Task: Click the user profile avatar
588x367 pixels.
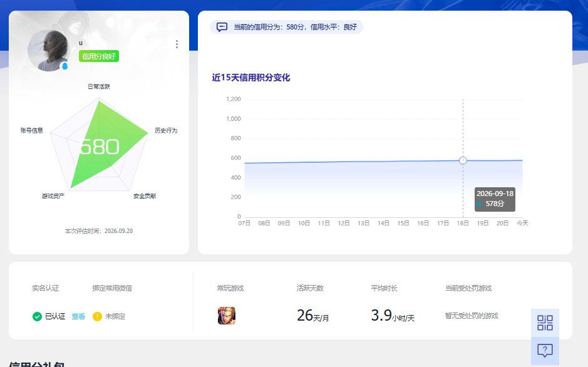Action: (x=49, y=51)
